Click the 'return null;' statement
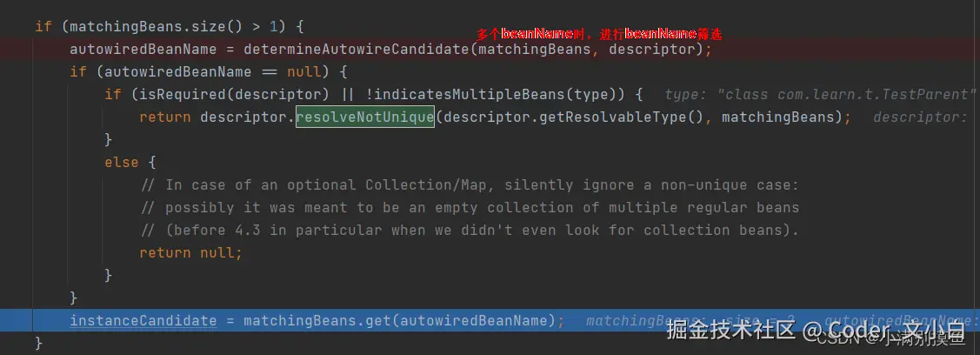 pyautogui.click(x=190, y=252)
